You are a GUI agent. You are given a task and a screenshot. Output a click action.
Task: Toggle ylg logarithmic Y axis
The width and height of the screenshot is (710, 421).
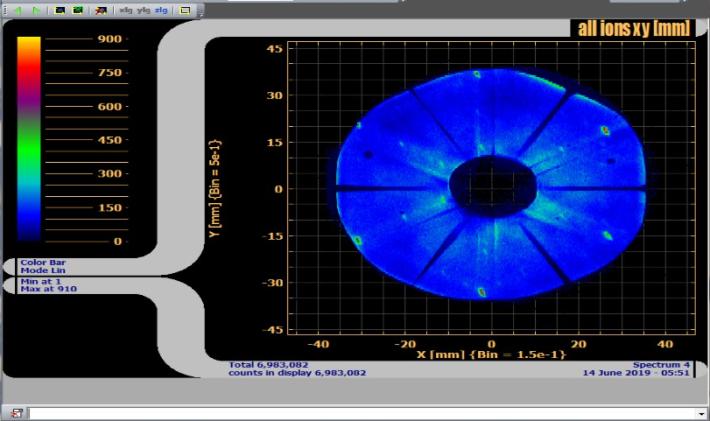pos(144,9)
